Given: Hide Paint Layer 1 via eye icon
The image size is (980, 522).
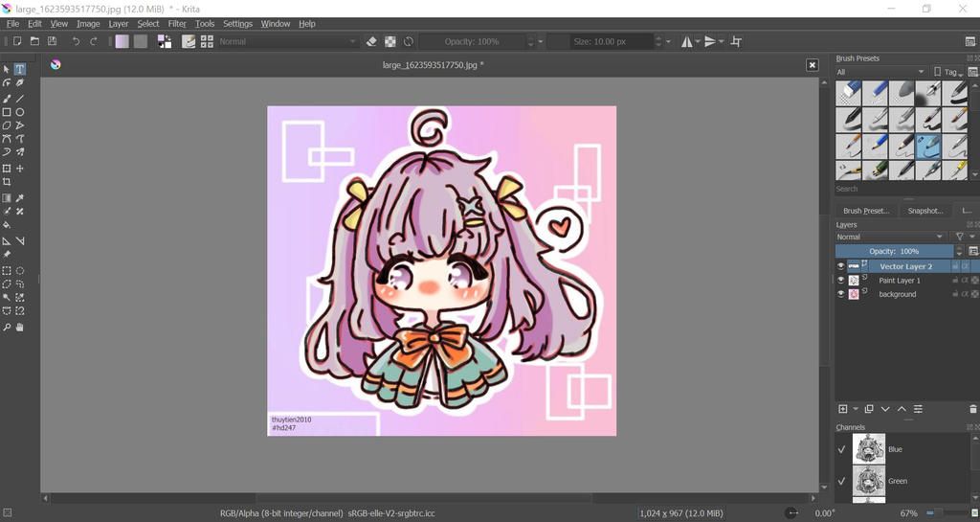Looking at the screenshot, I should click(x=840, y=280).
